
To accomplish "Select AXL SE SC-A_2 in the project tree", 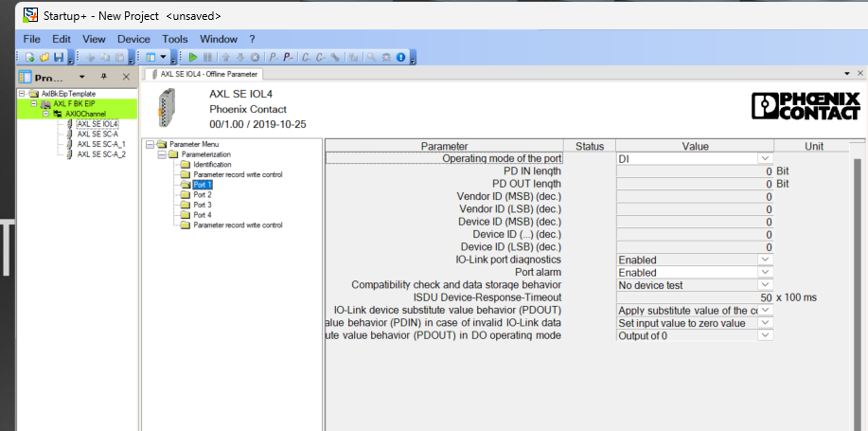I will [101, 154].
